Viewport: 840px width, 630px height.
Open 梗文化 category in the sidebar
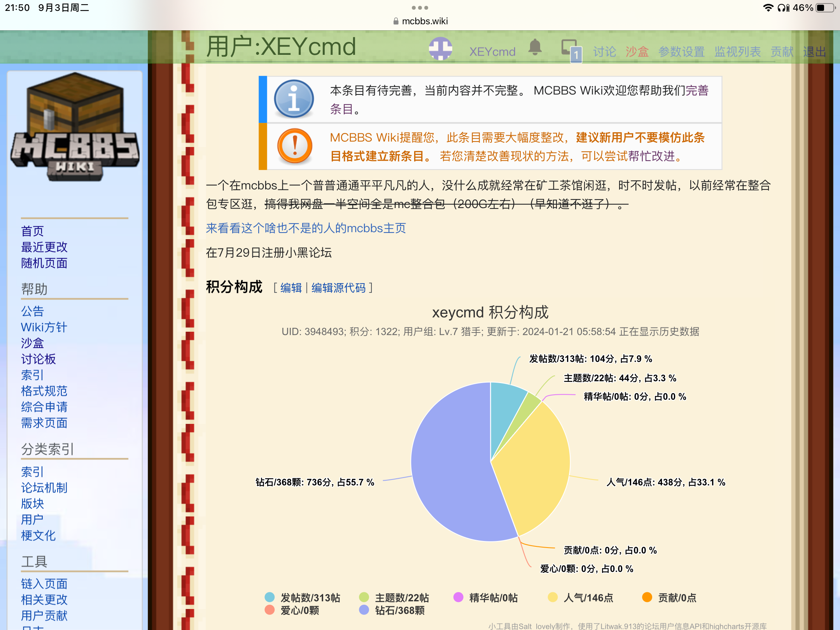click(38, 536)
